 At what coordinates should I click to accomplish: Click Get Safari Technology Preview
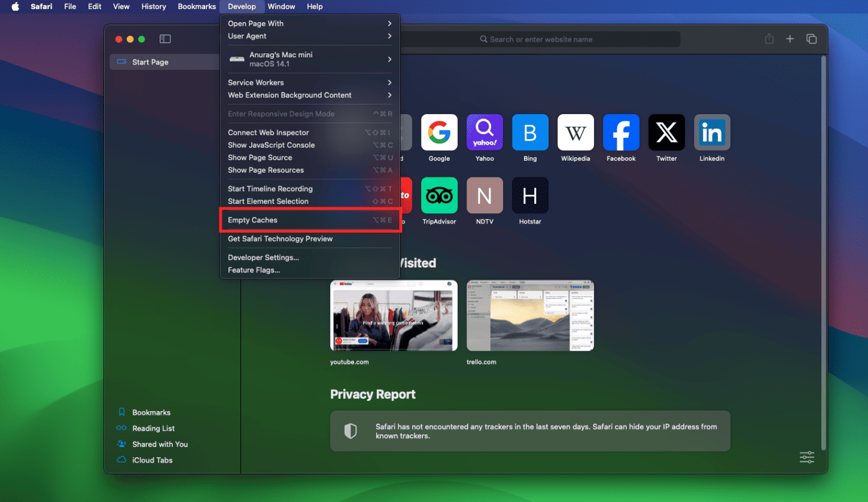click(310, 239)
